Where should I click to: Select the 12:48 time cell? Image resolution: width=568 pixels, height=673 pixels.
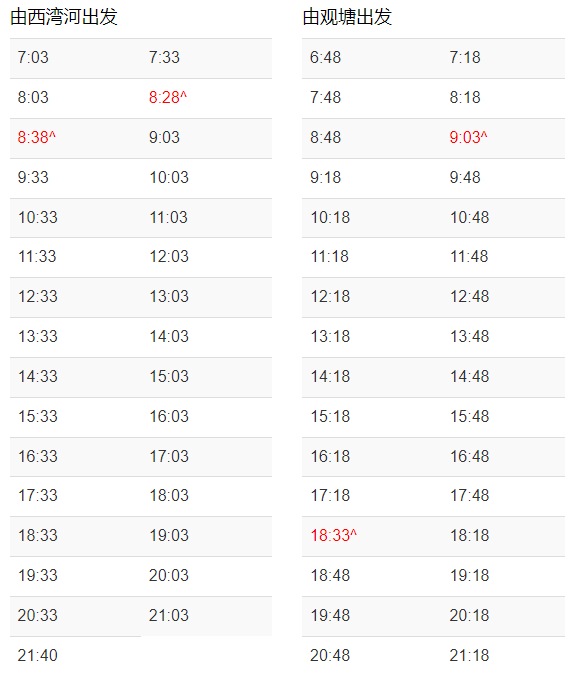469,297
